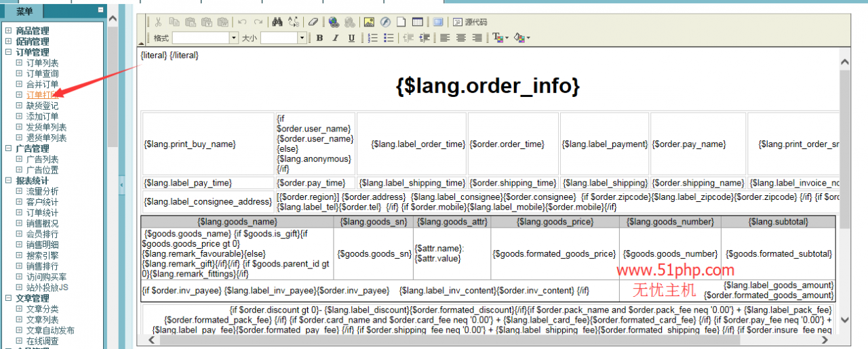Open the 订单打印 link

click(x=42, y=95)
